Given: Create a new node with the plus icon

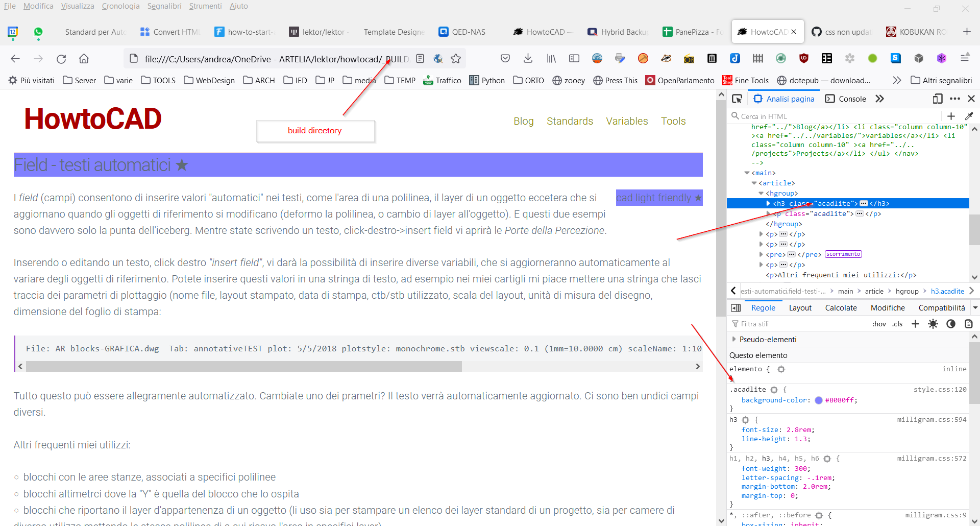Looking at the screenshot, I should tap(951, 116).
